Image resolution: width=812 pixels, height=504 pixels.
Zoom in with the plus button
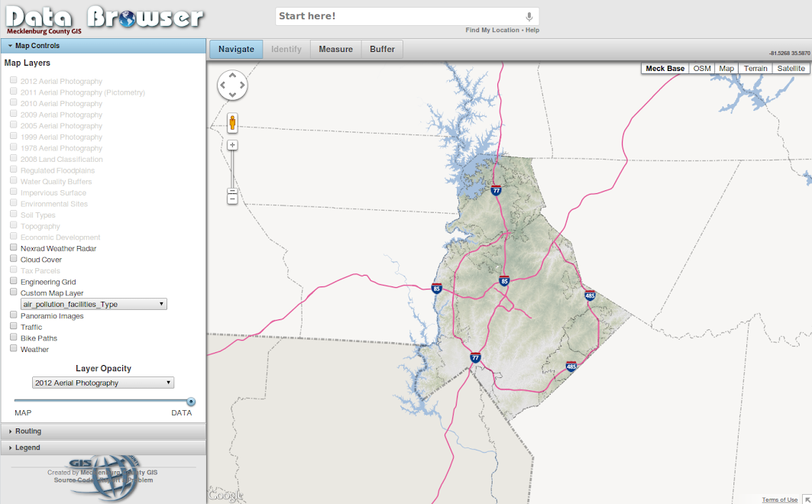pos(232,145)
